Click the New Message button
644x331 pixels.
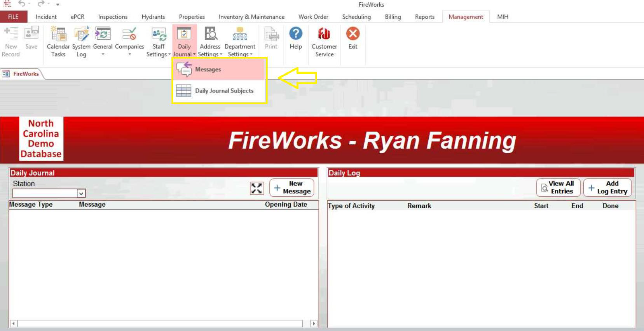[x=291, y=188]
